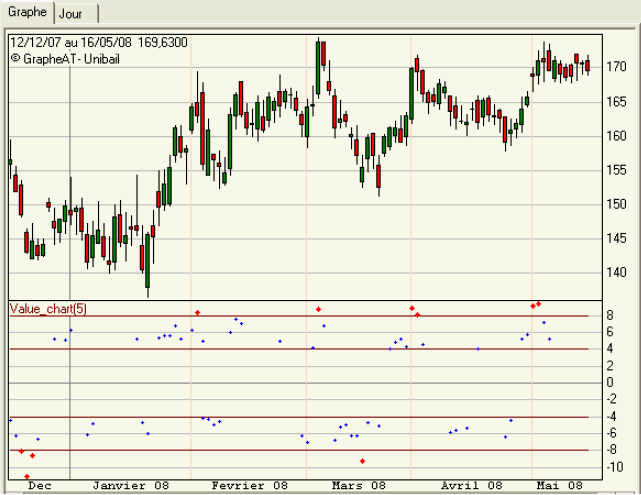
Task: Click the Mai 08 month label
Action: (x=559, y=486)
